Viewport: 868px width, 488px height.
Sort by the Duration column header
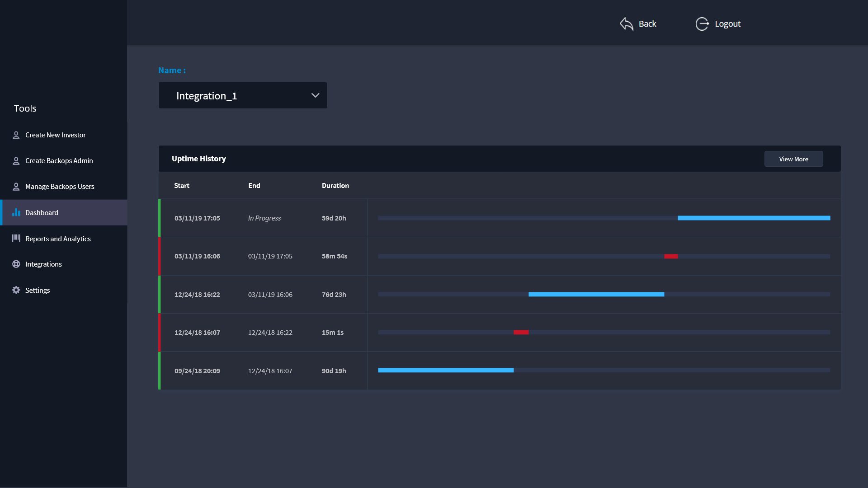click(x=335, y=186)
